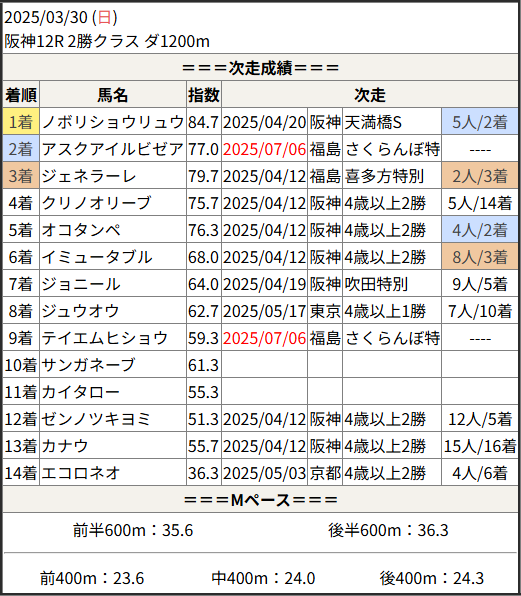The height and width of the screenshot is (596, 521).
Task: Click the 8人/3着 result for イミュータブル
Action: point(480,257)
